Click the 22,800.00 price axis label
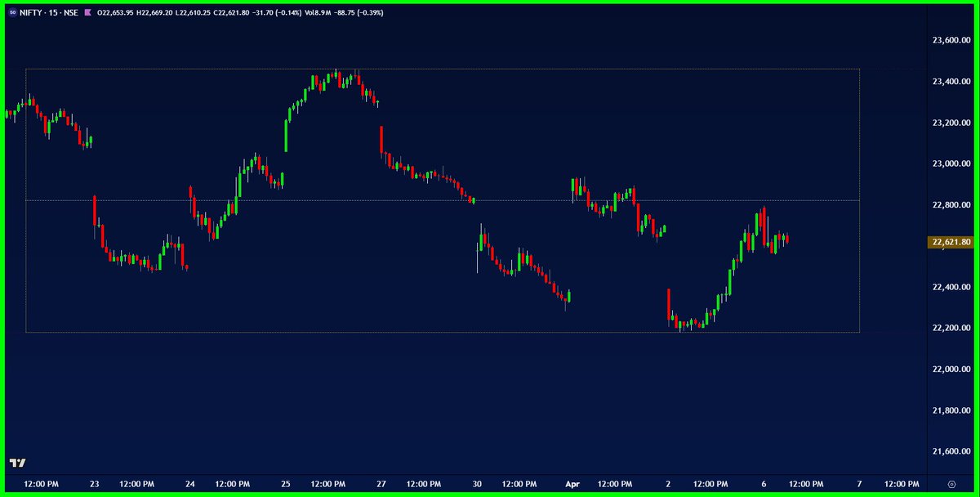This screenshot has width=980, height=497. click(x=951, y=204)
